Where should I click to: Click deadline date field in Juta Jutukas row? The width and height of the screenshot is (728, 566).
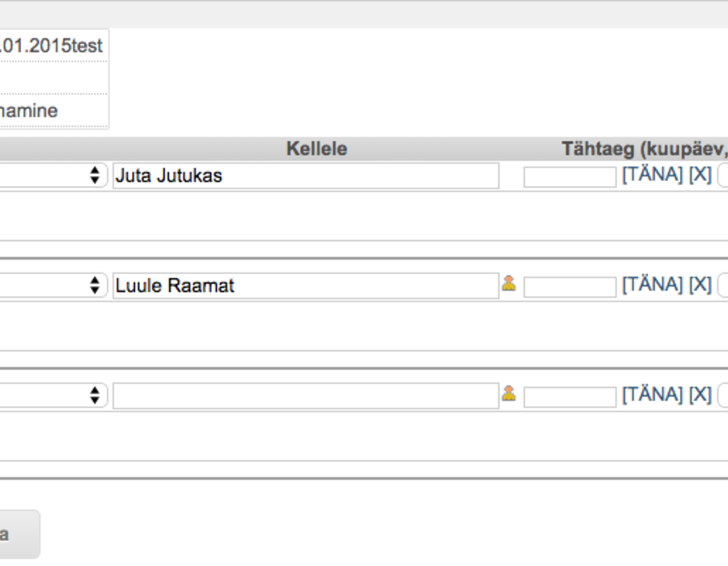coord(569,177)
